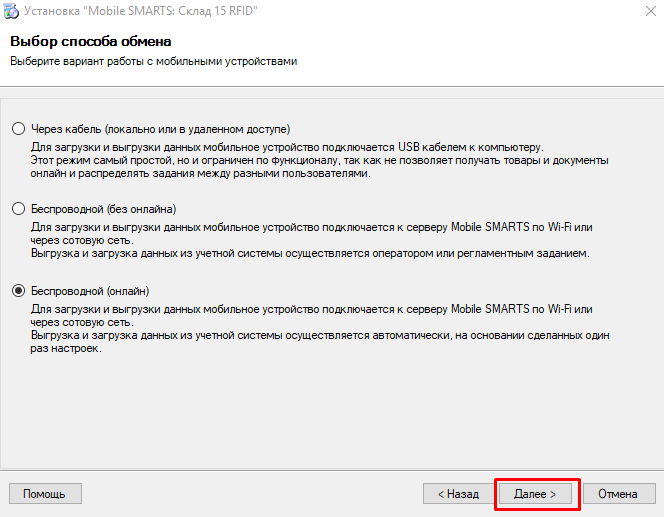Open help with the Помощь button

coord(45,494)
